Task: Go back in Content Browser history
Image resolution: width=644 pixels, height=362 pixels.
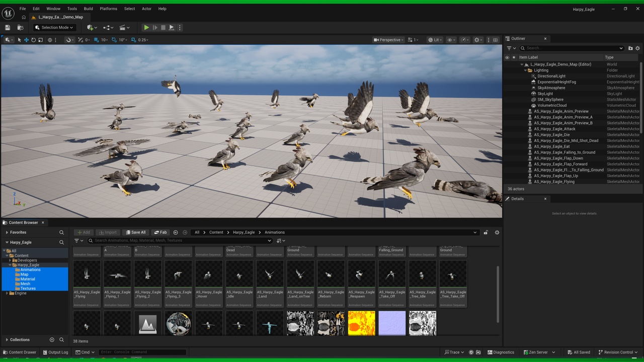Action: coord(176,232)
